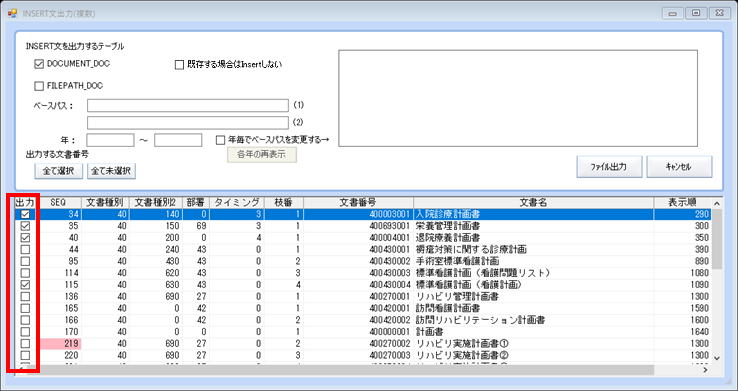This screenshot has width=738, height=391.
Task: Focus the base path (2) input field
Action: (188, 123)
